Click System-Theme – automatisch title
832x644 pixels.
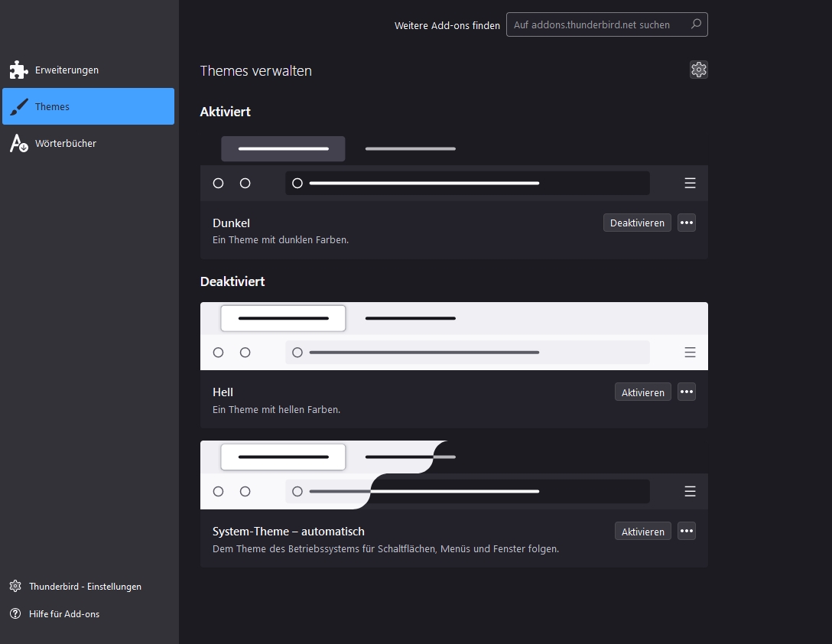288,532
